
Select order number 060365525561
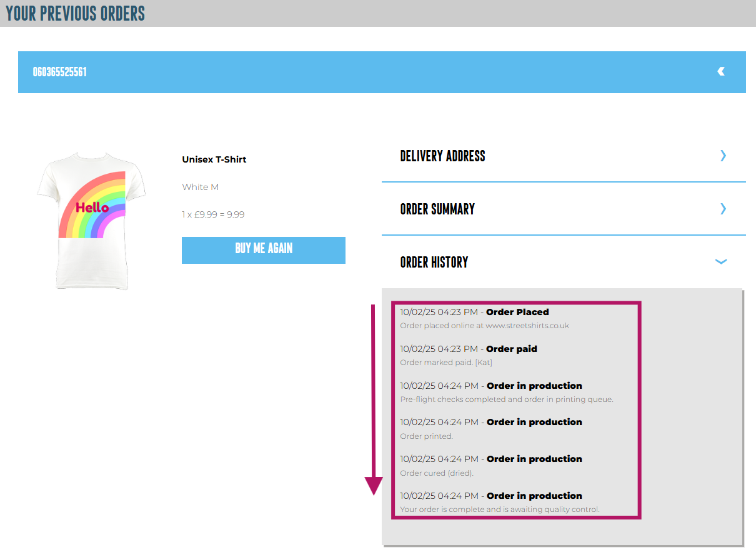(x=60, y=72)
